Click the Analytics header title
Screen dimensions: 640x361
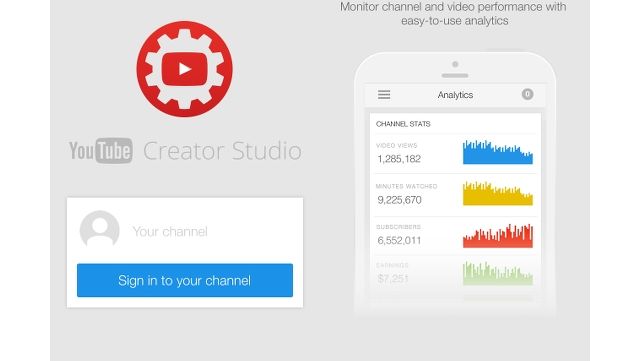[x=455, y=95]
